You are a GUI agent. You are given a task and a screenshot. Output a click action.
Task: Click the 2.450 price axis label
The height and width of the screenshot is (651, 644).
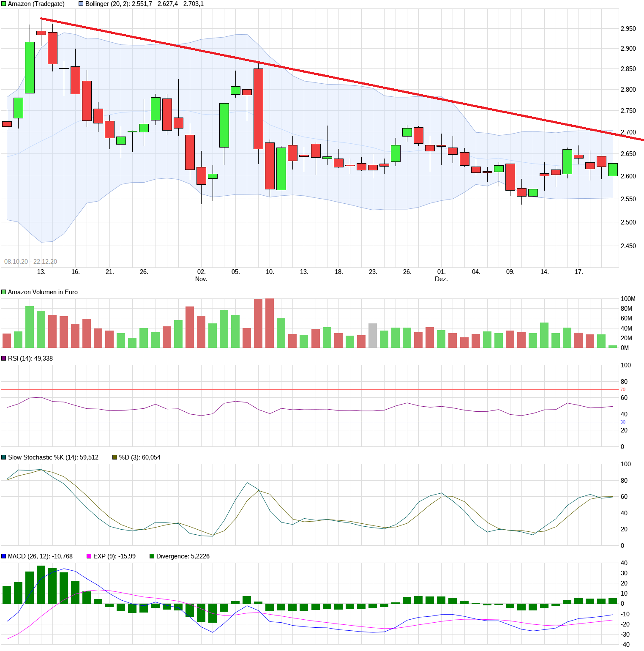click(x=628, y=246)
